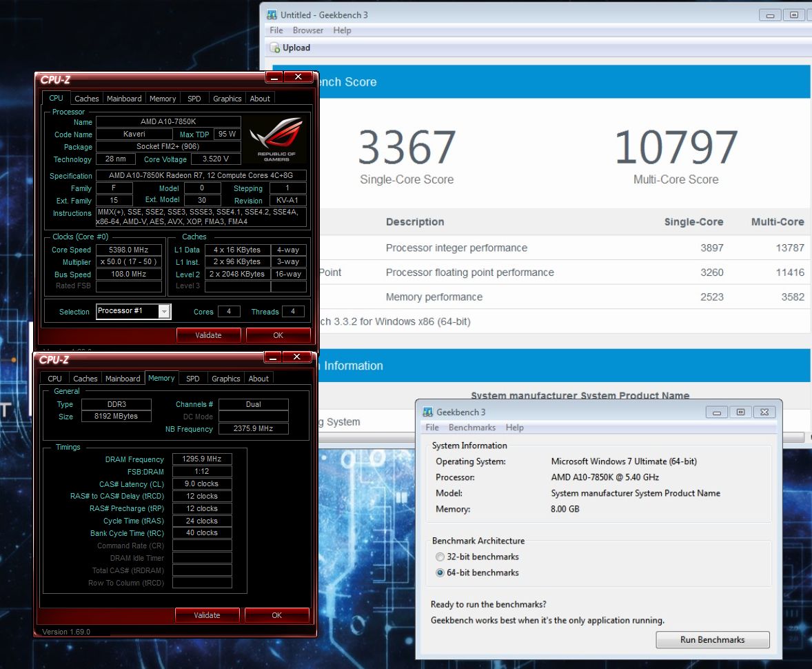Click the DRAM Frequency 1295.9 MHz field
This screenshot has height=669, width=812.
pyautogui.click(x=202, y=459)
